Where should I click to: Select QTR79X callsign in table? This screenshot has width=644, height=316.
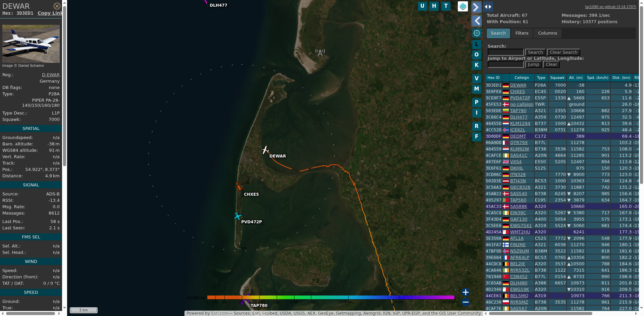519,143
